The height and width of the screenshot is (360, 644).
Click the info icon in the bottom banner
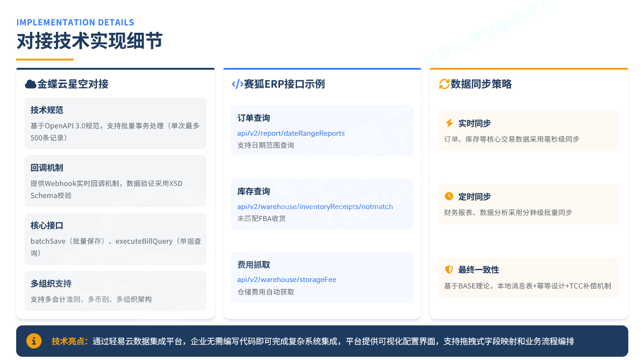point(34,341)
